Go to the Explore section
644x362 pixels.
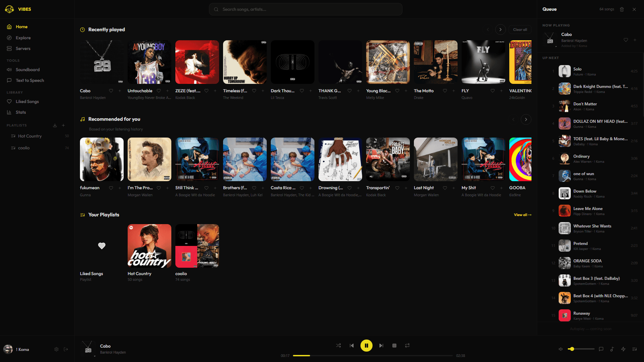24,38
